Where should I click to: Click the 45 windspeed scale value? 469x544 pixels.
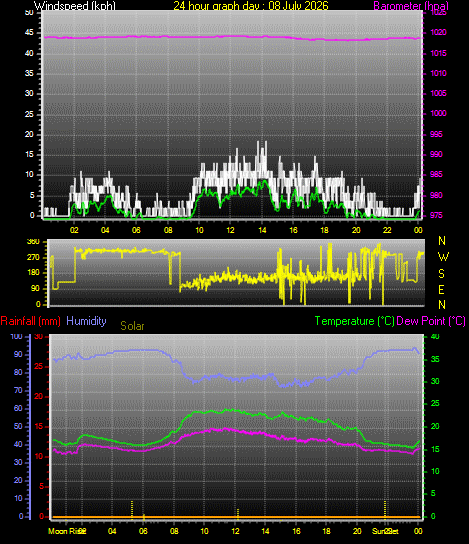(29, 33)
